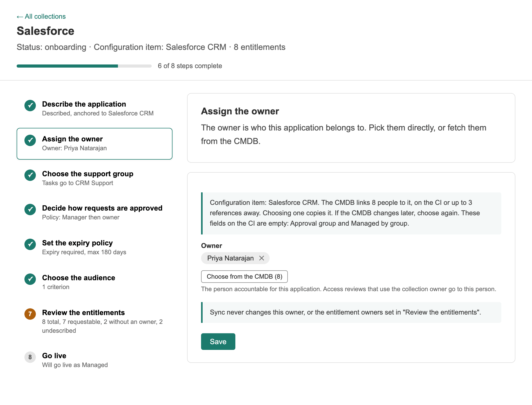532x405 pixels.
Task: Open the Go live step
Action: point(95,360)
